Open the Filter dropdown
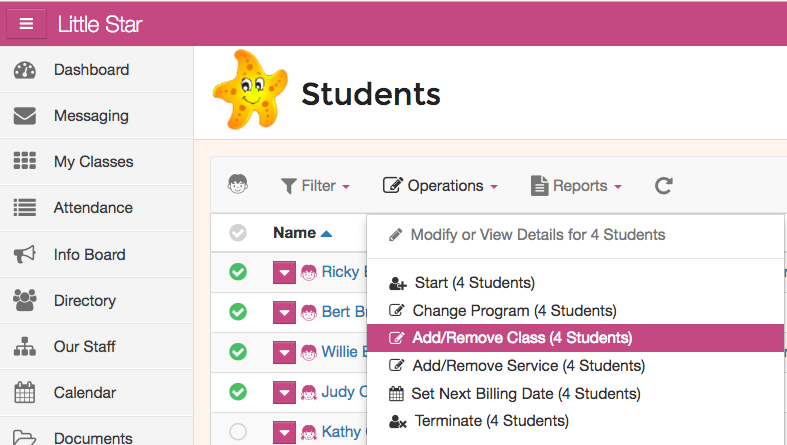Screen dimensions: 787x445 (x=316, y=186)
